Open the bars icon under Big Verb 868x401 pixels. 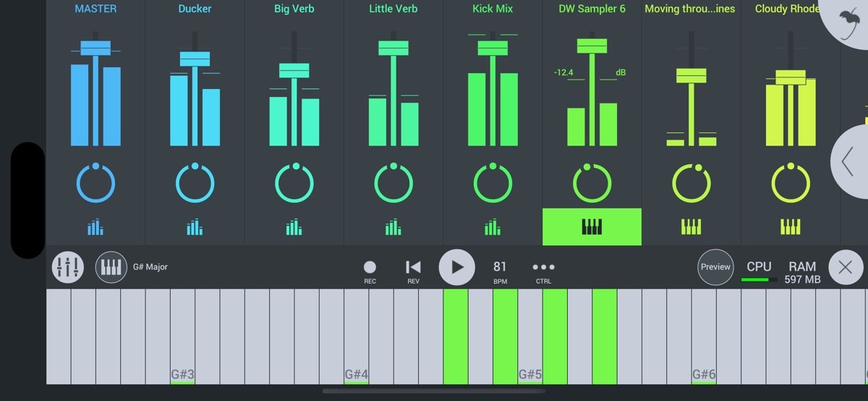coord(294,227)
